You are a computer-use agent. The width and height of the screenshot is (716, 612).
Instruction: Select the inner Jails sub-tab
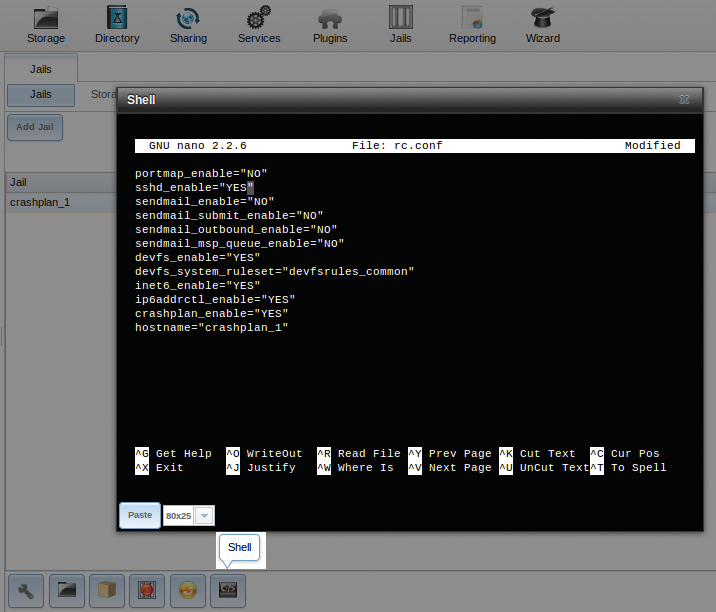tap(41, 95)
